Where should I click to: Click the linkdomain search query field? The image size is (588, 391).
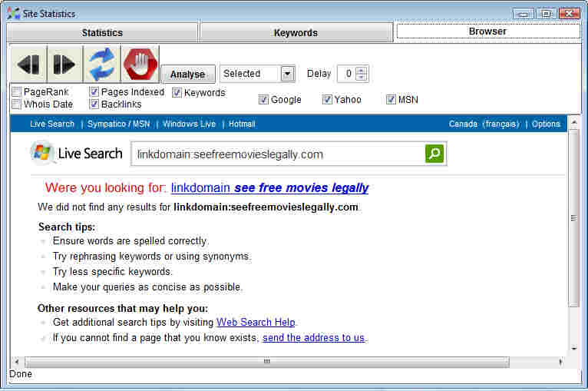pyautogui.click(x=278, y=154)
